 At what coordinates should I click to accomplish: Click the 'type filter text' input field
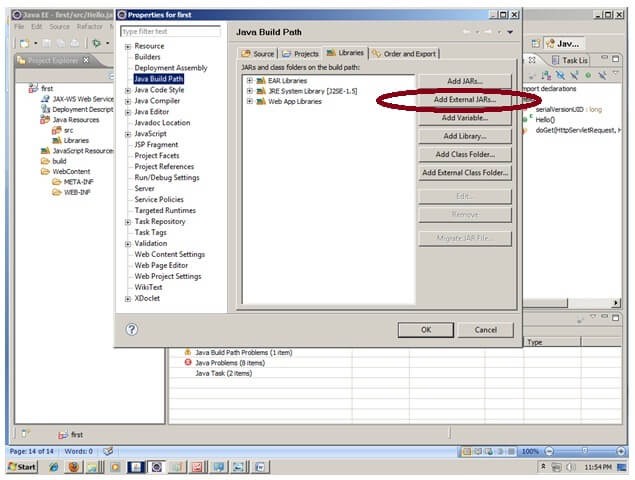(170, 31)
